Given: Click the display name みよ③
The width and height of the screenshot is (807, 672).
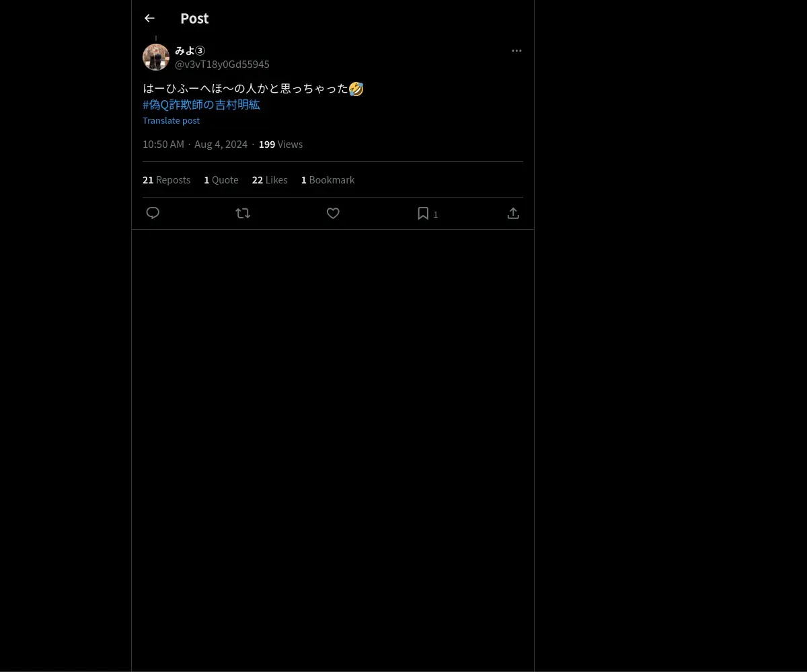Looking at the screenshot, I should click(190, 50).
